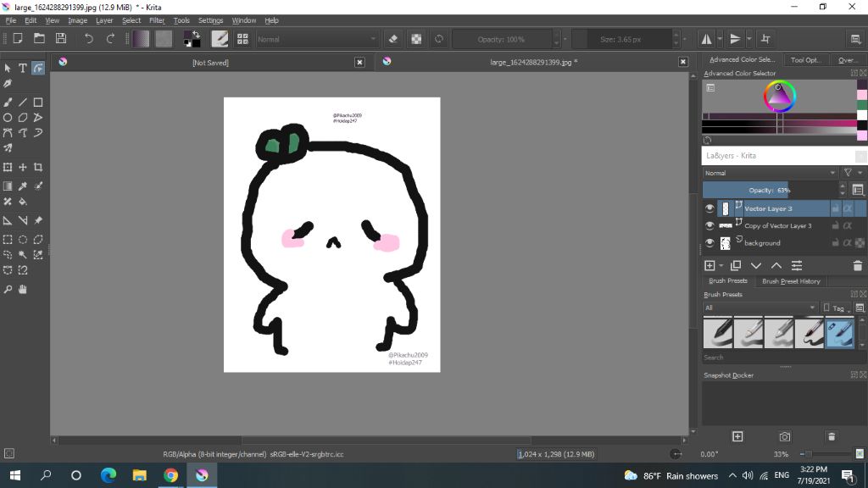
Task: Select the Text tool
Action: pyautogui.click(x=23, y=68)
